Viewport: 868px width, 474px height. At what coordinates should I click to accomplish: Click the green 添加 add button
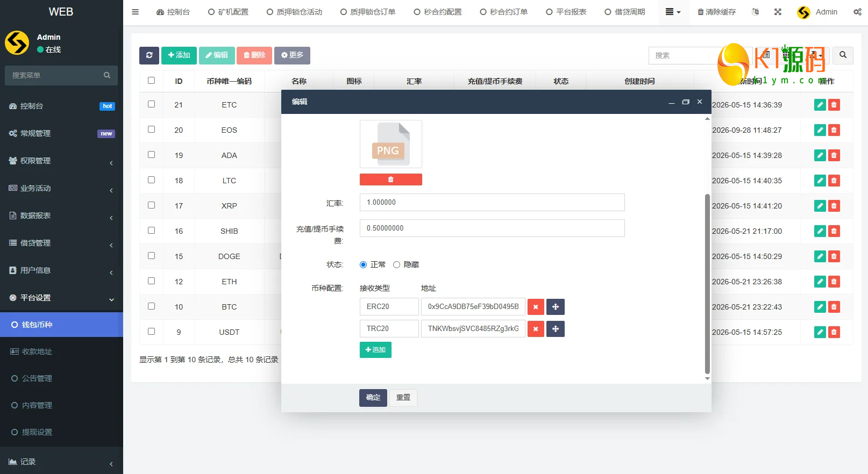click(x=179, y=55)
